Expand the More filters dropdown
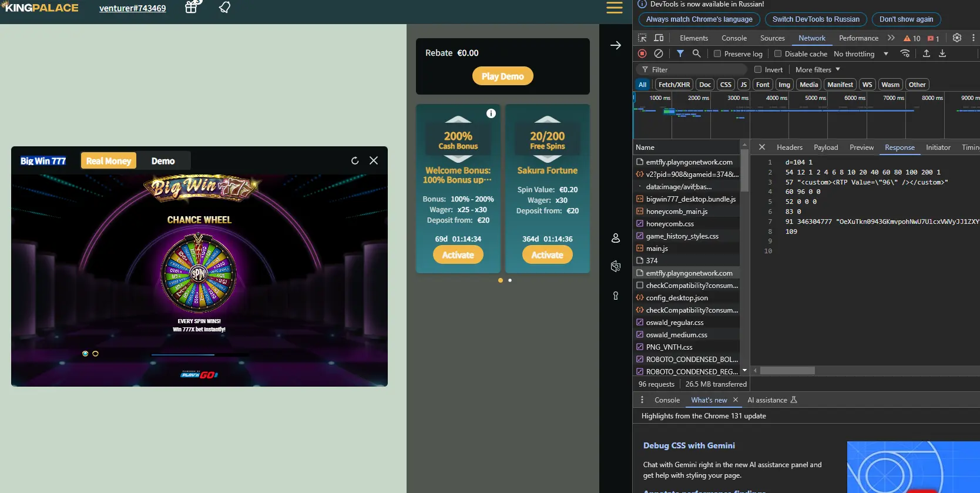Image resolution: width=980 pixels, height=493 pixels. [818, 69]
